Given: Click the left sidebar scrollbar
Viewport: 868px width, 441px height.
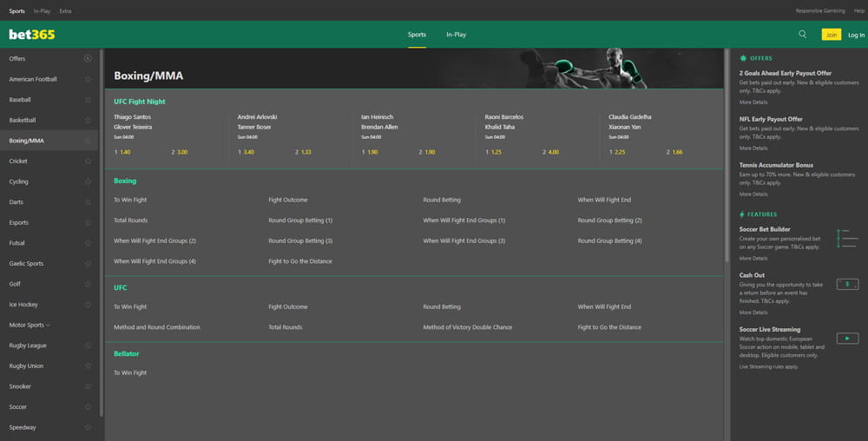Looking at the screenshot, I should (101, 233).
